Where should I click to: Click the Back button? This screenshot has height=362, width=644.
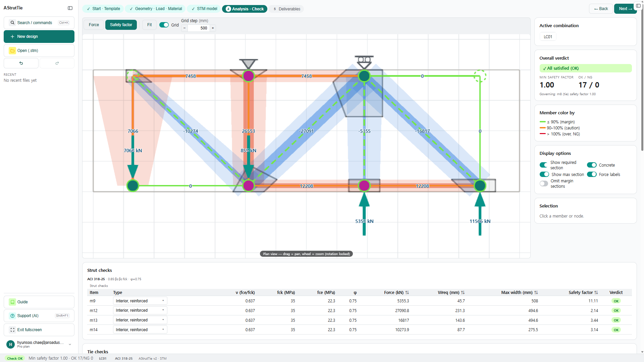[x=601, y=9]
